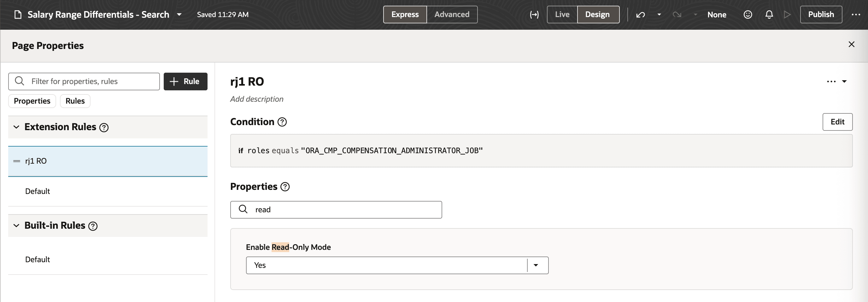Viewport: 868px width, 302px height.
Task: Click the Extension Rules help icon
Action: pyautogui.click(x=104, y=128)
